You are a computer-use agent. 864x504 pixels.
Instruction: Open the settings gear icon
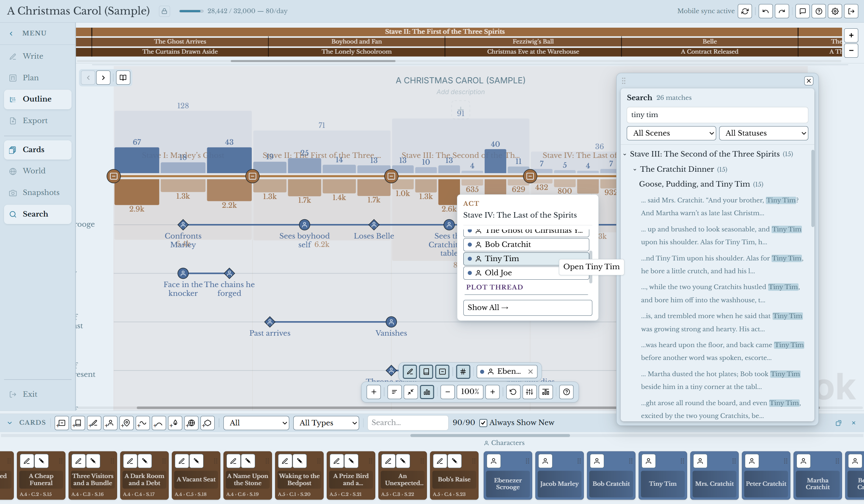(x=835, y=11)
